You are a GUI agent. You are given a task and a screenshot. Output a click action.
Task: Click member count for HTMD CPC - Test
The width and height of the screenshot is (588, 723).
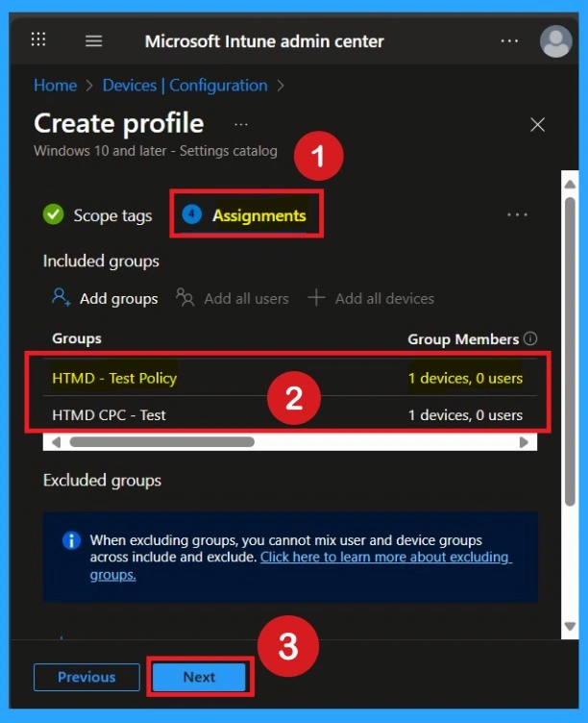pos(465,415)
